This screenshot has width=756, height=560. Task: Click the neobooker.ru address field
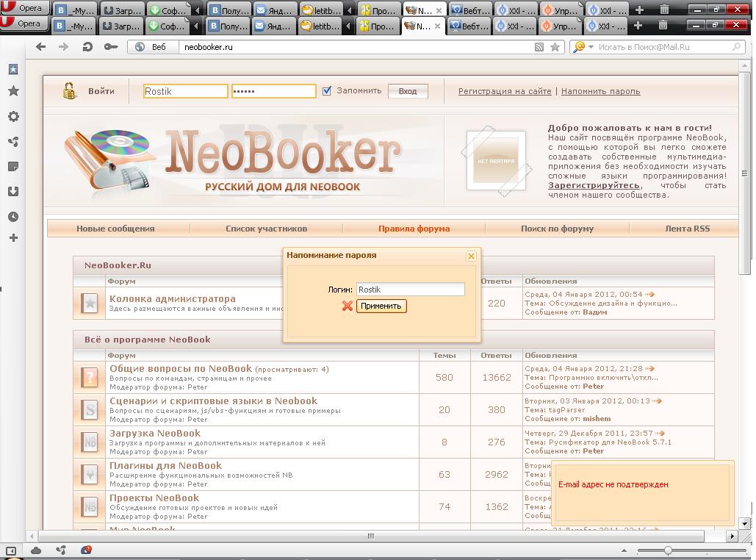point(357,47)
